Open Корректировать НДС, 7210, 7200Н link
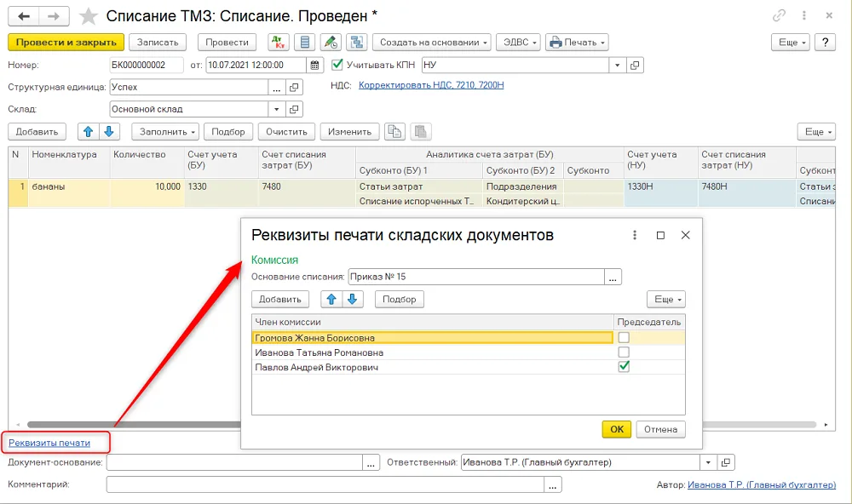This screenshot has width=852, height=504. [x=431, y=85]
